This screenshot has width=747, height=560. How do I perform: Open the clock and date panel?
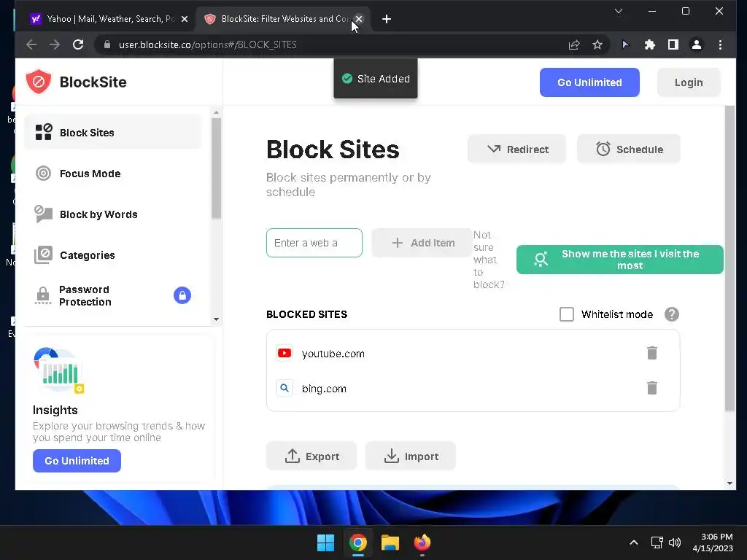pos(713,542)
